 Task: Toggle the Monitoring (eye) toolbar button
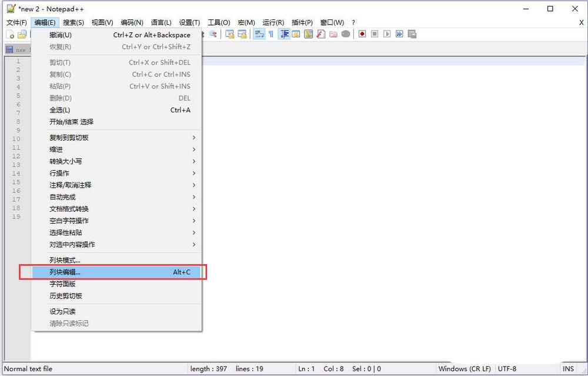[345, 34]
